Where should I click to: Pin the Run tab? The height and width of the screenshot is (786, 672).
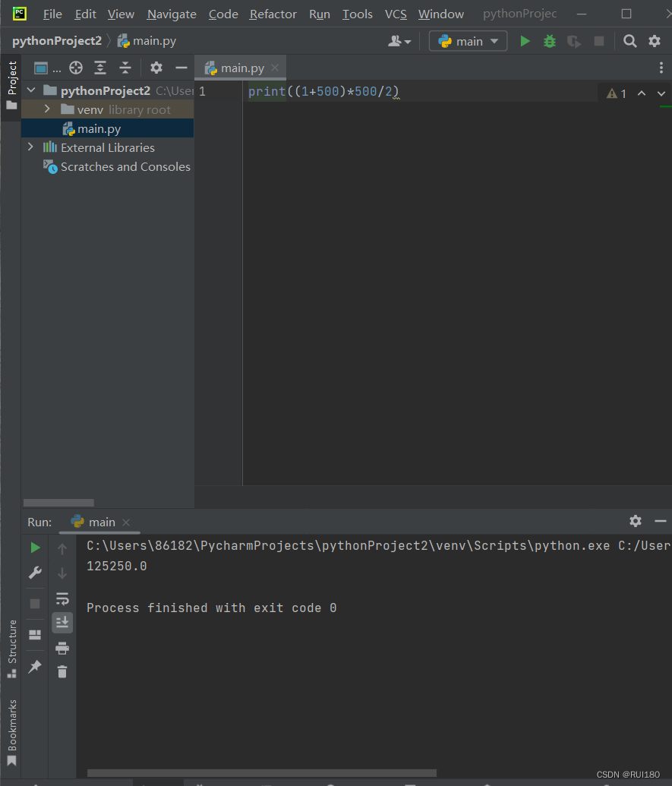click(35, 666)
